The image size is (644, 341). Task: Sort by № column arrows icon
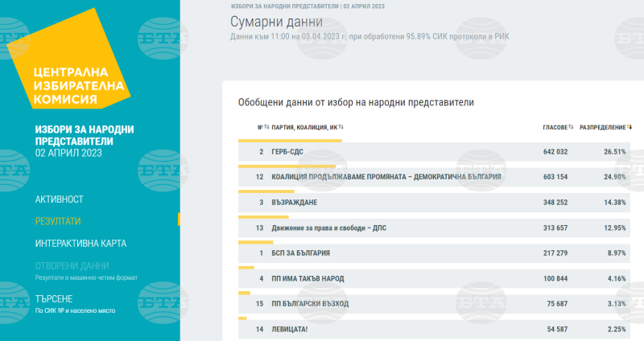tap(266, 127)
